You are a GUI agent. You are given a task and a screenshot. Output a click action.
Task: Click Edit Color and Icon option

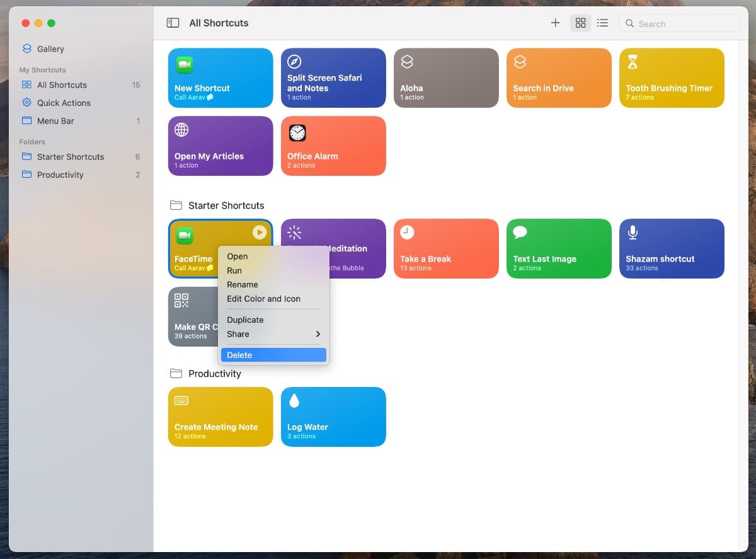click(x=263, y=299)
